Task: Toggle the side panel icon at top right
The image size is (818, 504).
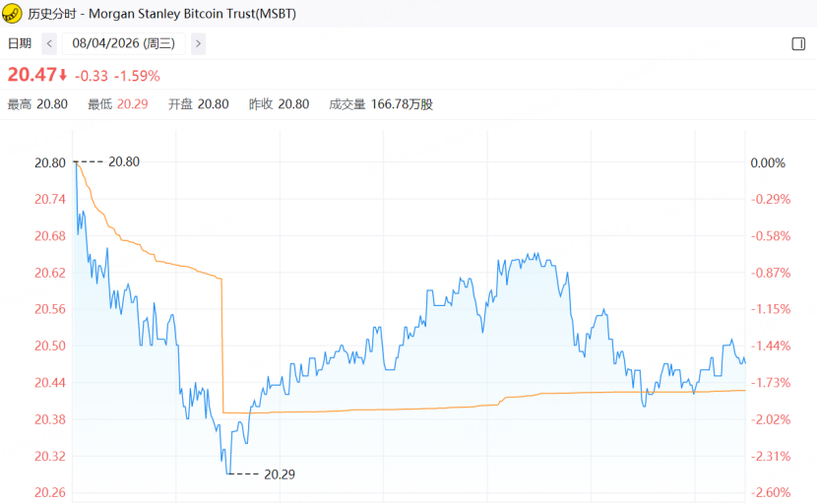Action: tap(798, 44)
